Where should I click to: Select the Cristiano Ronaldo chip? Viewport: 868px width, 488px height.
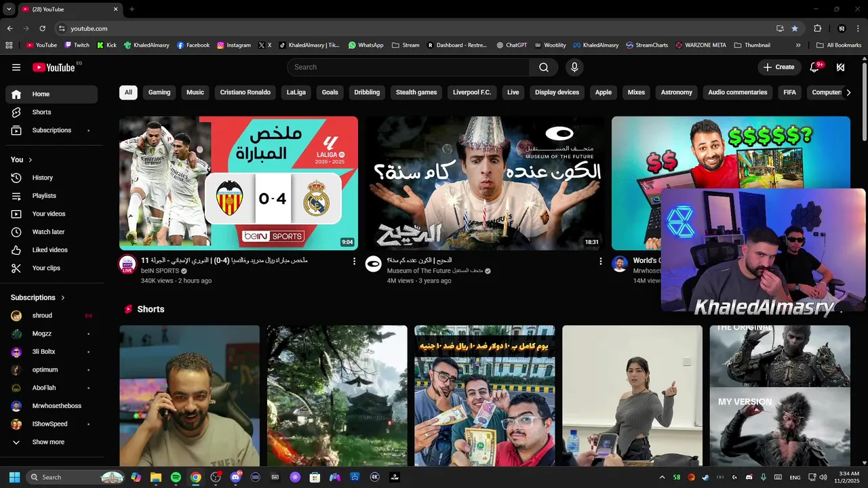pyautogui.click(x=245, y=93)
